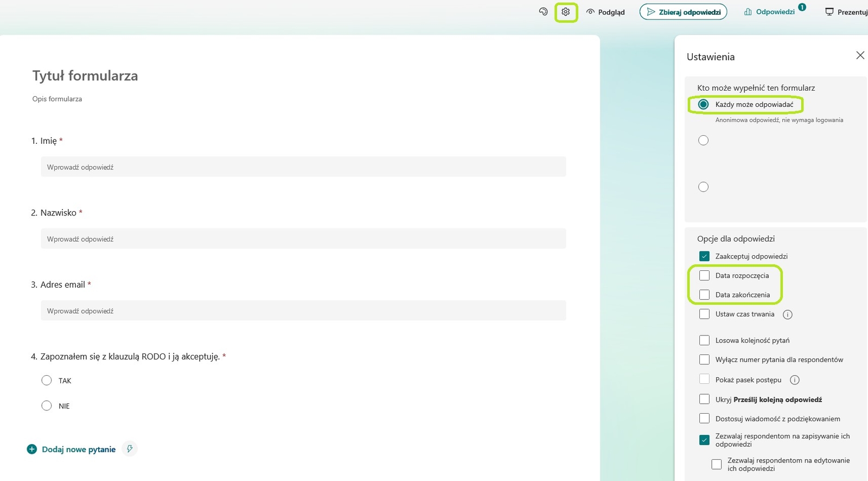Click the Opcje dla odpowiedzi section heading
868x481 pixels.
click(x=736, y=239)
